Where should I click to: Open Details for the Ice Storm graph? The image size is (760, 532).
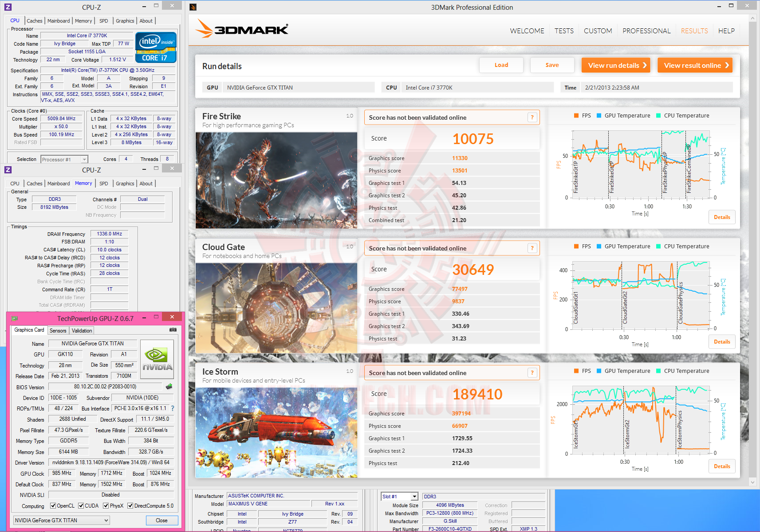pyautogui.click(x=722, y=466)
